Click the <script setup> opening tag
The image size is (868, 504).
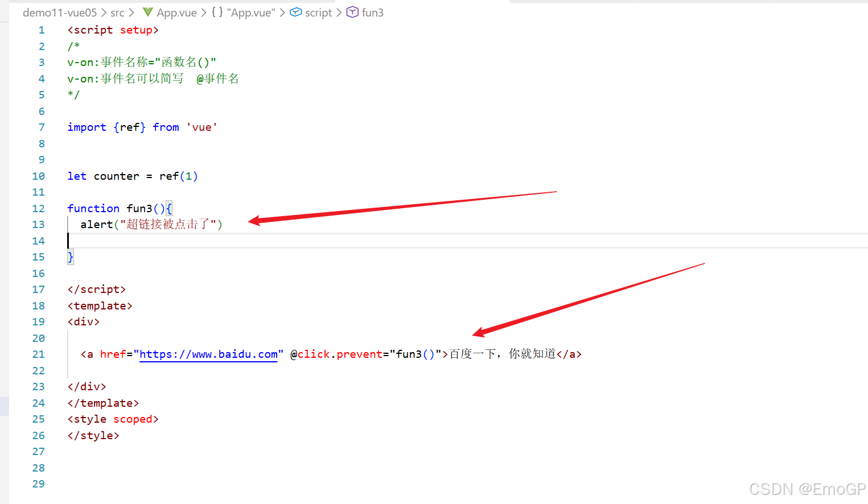[x=113, y=30]
